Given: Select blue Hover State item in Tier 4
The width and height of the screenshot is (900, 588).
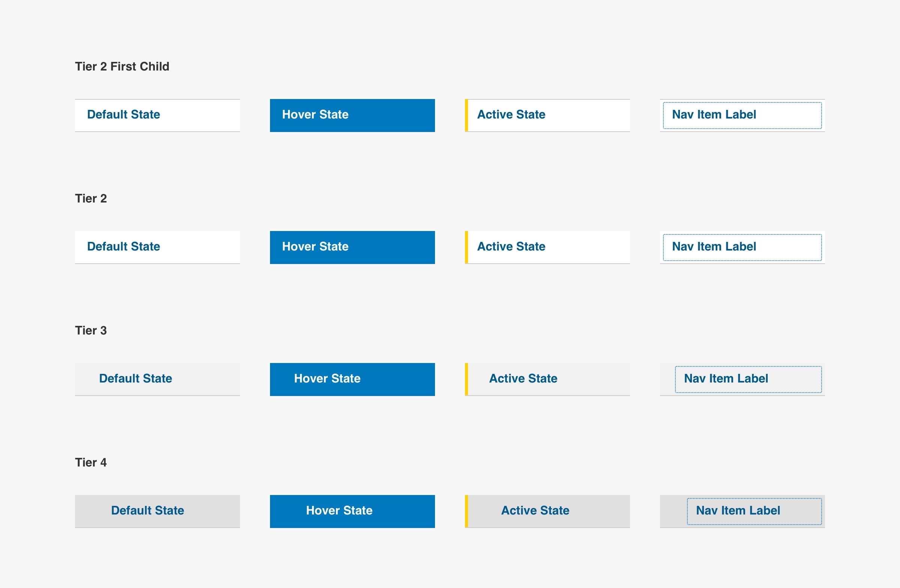Looking at the screenshot, I should [352, 511].
